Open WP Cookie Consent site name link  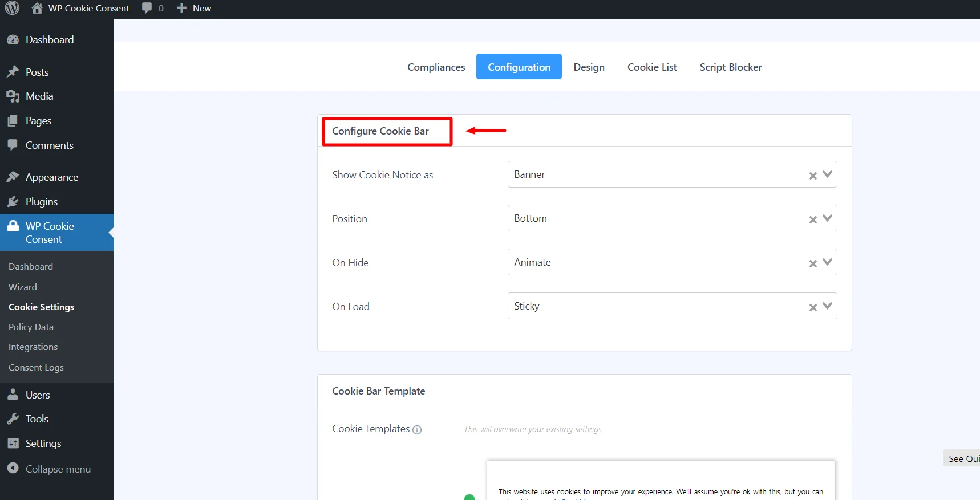point(89,8)
